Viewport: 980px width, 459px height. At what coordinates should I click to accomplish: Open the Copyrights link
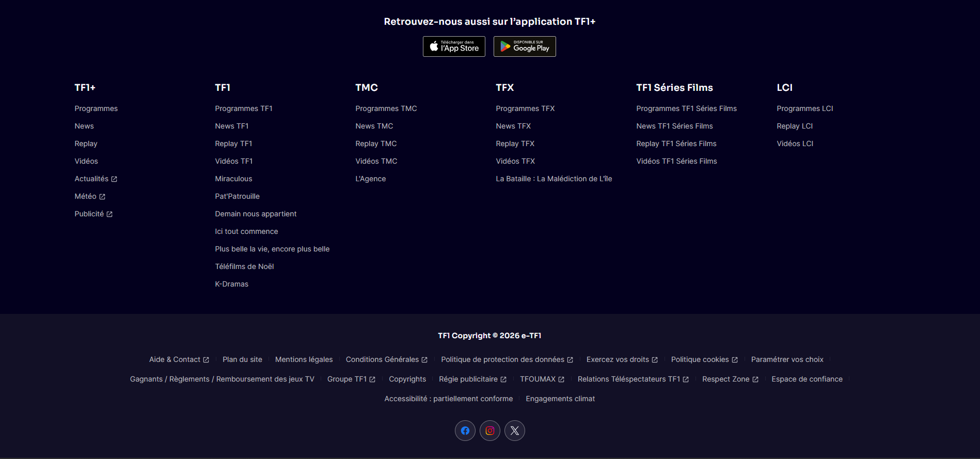click(407, 379)
